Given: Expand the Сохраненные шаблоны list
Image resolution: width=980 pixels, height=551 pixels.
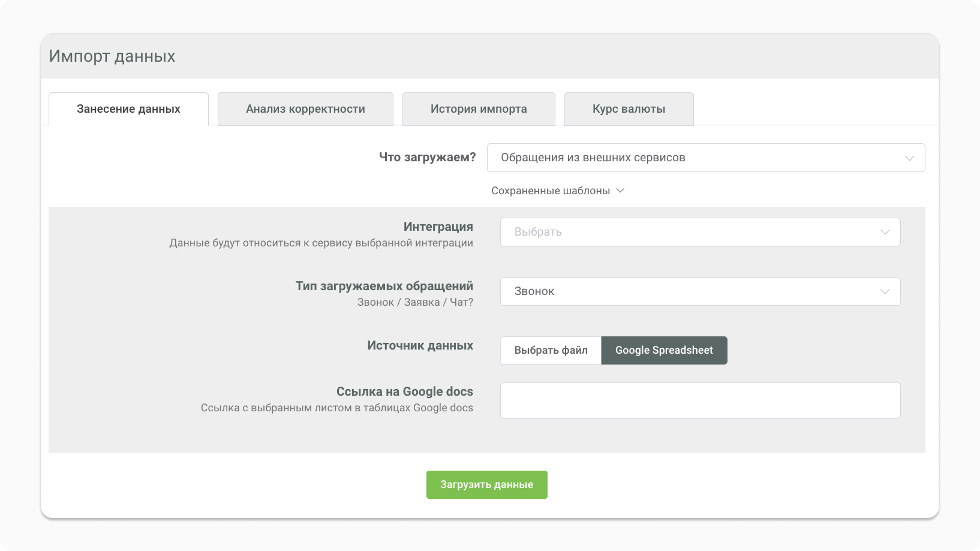Looking at the screenshot, I should pyautogui.click(x=551, y=191).
